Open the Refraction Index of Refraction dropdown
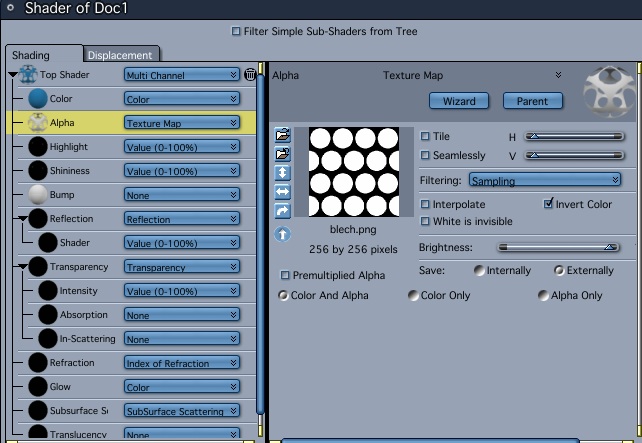Screen dimensions: 642x443 [182, 363]
